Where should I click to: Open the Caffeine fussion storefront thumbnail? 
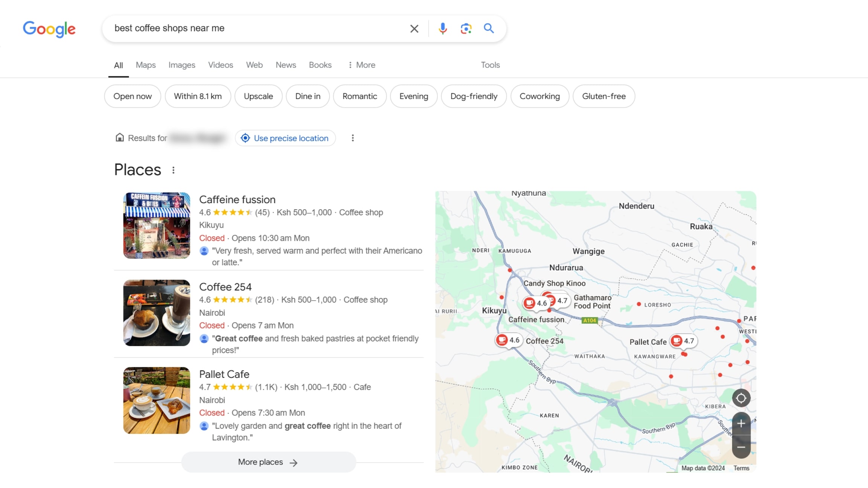(157, 225)
